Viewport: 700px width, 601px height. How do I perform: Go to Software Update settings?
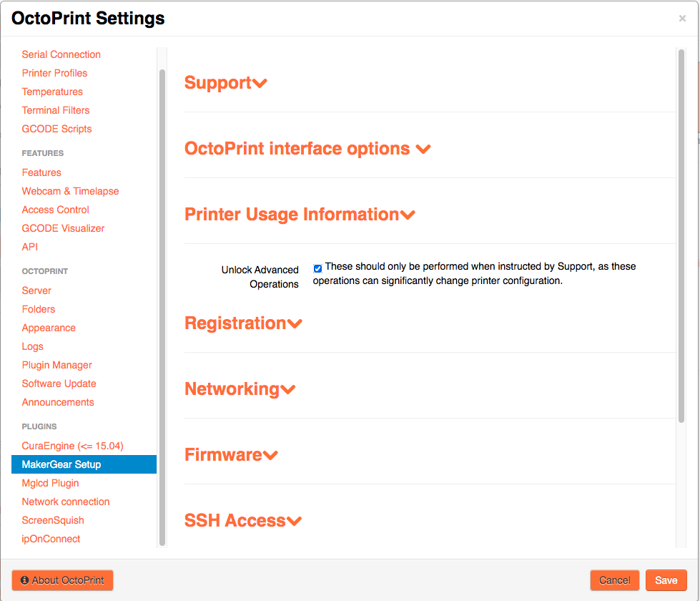point(59,383)
